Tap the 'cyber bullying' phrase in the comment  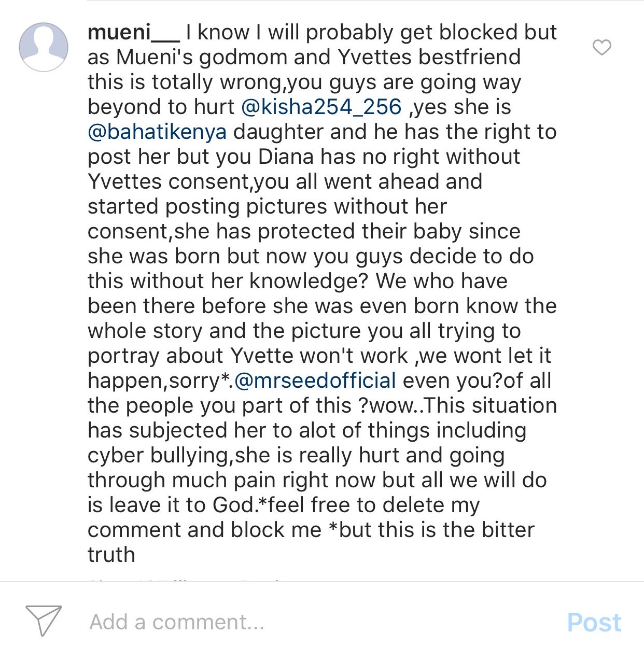point(158,456)
